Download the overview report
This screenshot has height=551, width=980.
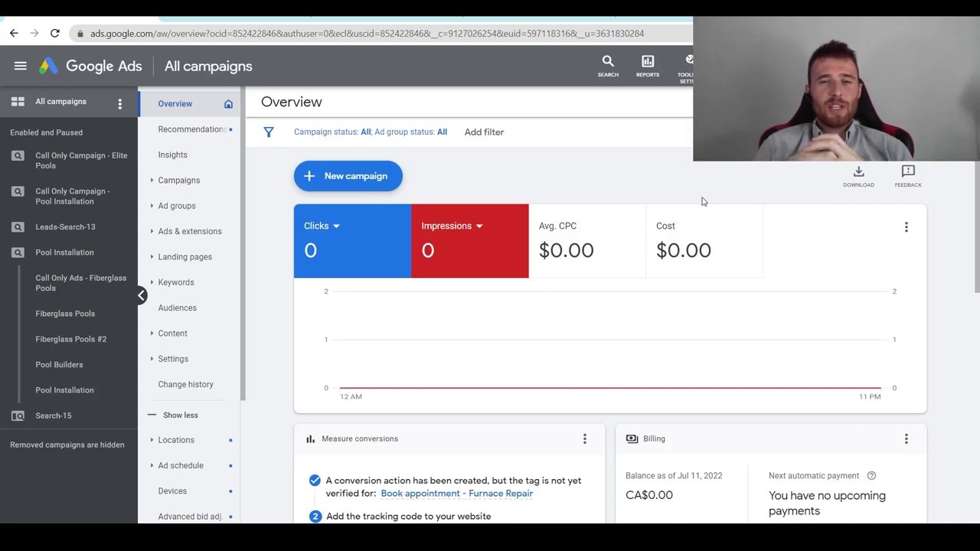pos(858,176)
